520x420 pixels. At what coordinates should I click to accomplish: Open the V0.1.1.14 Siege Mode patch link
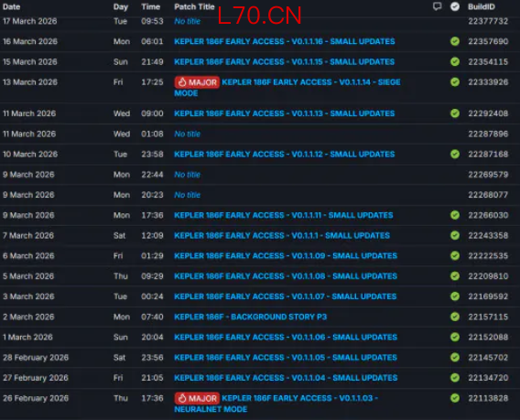point(287,88)
